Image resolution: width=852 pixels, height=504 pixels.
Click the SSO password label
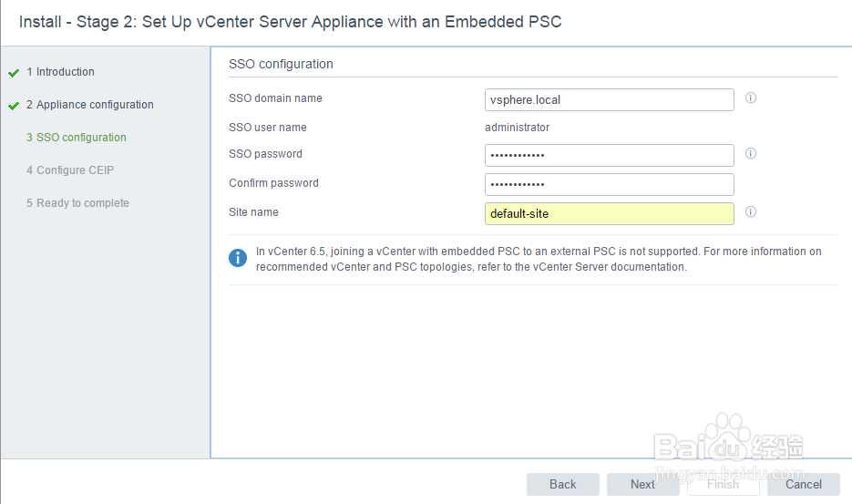(x=265, y=154)
